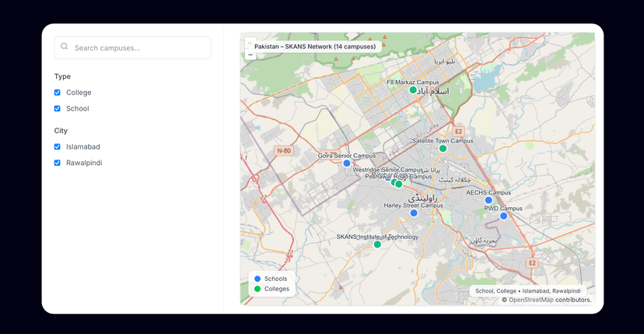Image resolution: width=644 pixels, height=334 pixels.
Task: Zoom out the map with the minus button
Action: [x=250, y=54]
